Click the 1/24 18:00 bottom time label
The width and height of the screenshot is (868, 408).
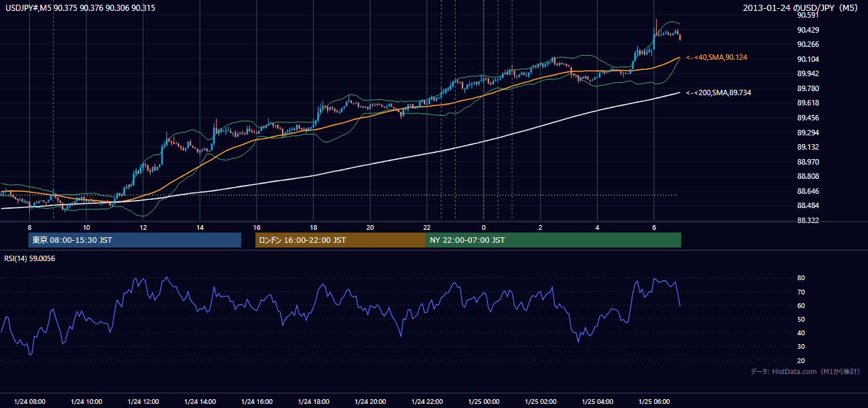pyautogui.click(x=313, y=402)
